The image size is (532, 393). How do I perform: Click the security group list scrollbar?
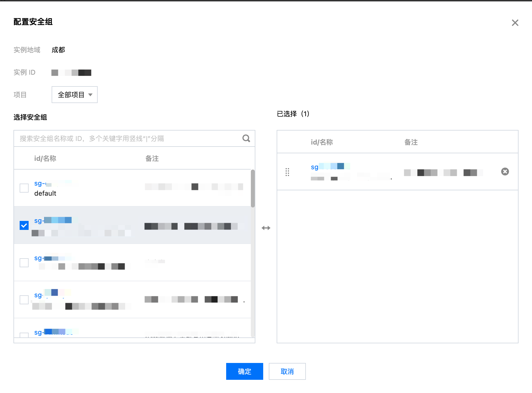coord(253,188)
